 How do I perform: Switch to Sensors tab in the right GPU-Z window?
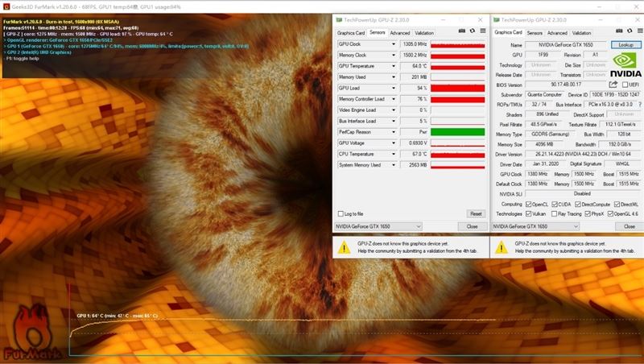[x=535, y=33]
